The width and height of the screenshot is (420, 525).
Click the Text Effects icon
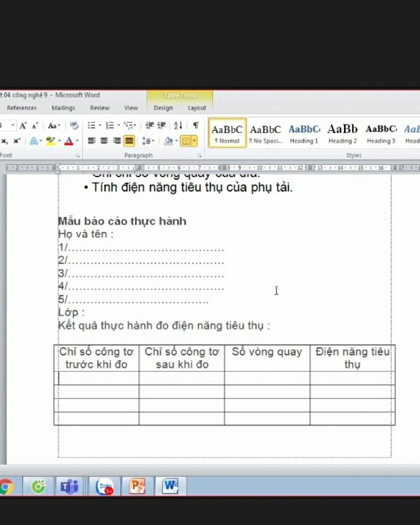click(34, 141)
